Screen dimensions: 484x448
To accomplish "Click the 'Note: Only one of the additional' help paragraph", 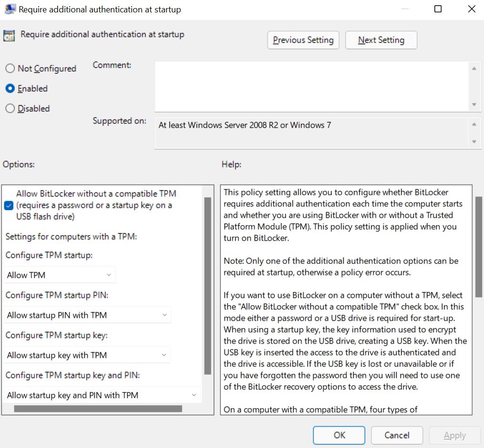I will tap(341, 266).
